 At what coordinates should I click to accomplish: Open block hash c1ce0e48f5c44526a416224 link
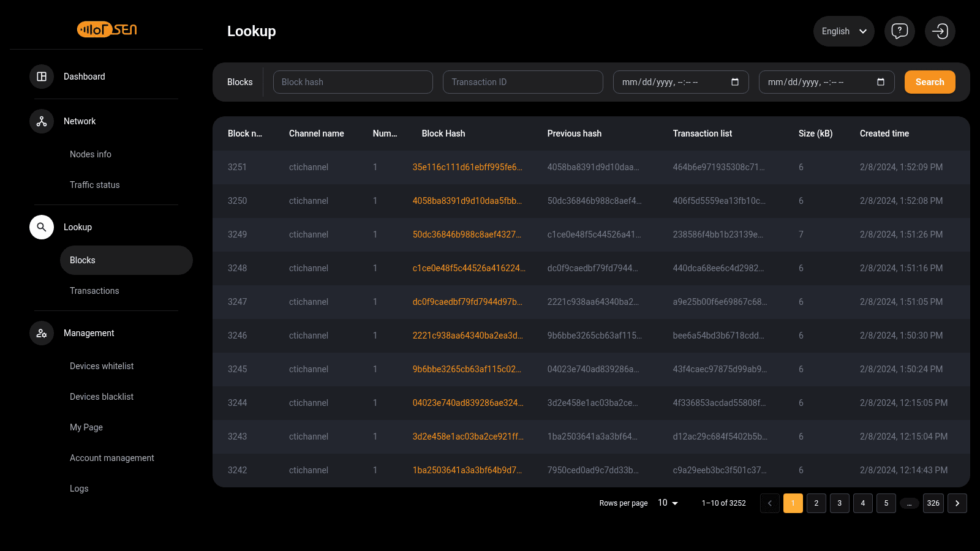tap(469, 268)
